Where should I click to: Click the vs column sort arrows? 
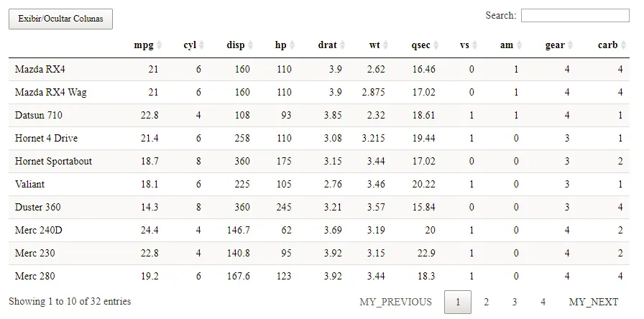475,45
